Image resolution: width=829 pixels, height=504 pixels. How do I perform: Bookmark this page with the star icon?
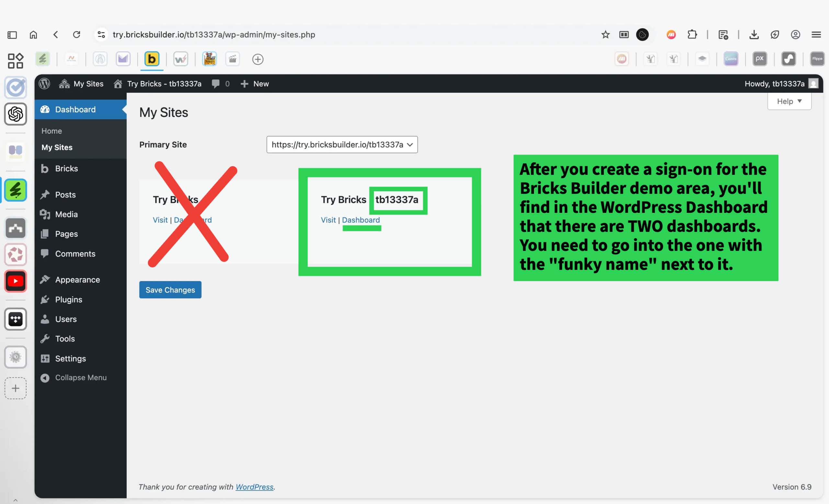click(605, 35)
